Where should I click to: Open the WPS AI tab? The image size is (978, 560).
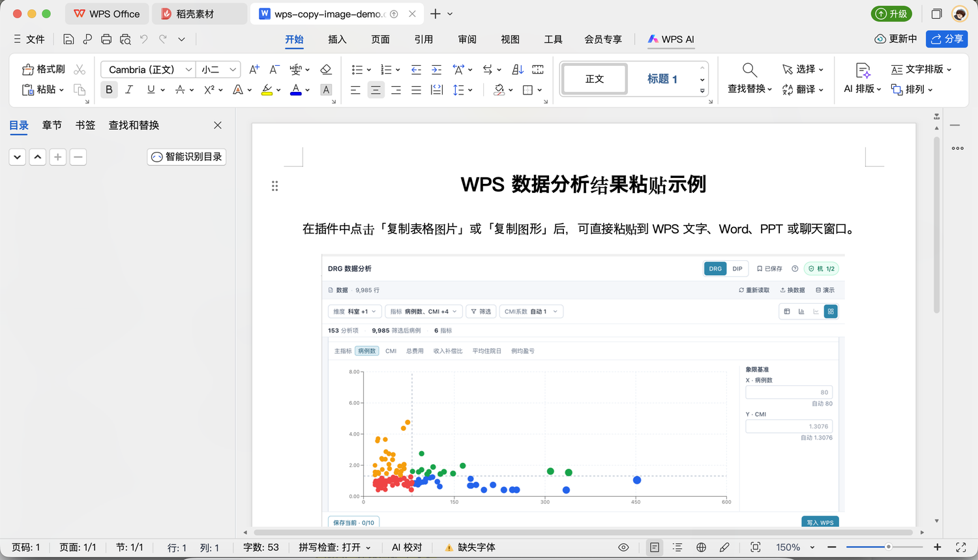671,39
